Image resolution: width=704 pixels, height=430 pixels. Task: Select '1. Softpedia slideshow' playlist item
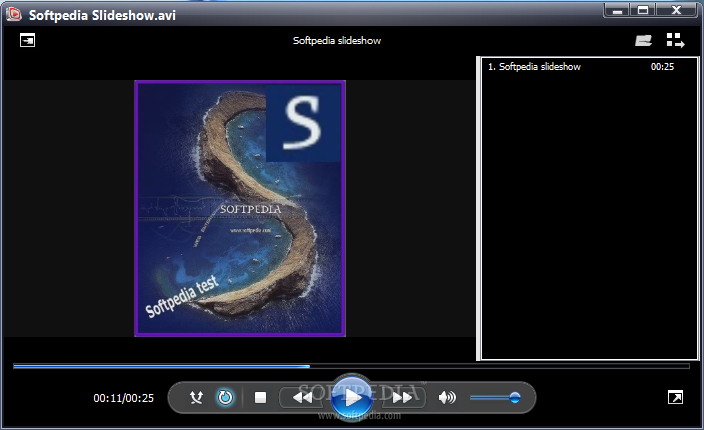pyautogui.click(x=590, y=67)
